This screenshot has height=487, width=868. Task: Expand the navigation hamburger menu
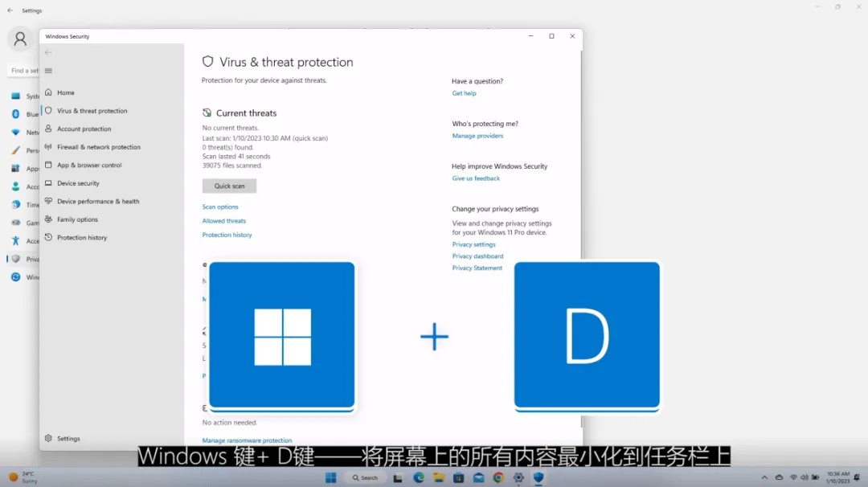tap(48, 71)
